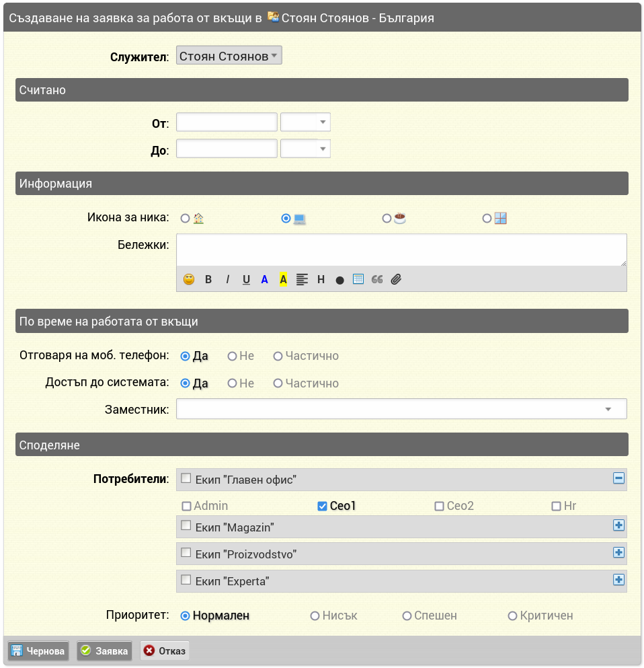The width and height of the screenshot is (644, 668).
Task: Select the Екип "Magazin" checkbox
Action: pyautogui.click(x=186, y=525)
